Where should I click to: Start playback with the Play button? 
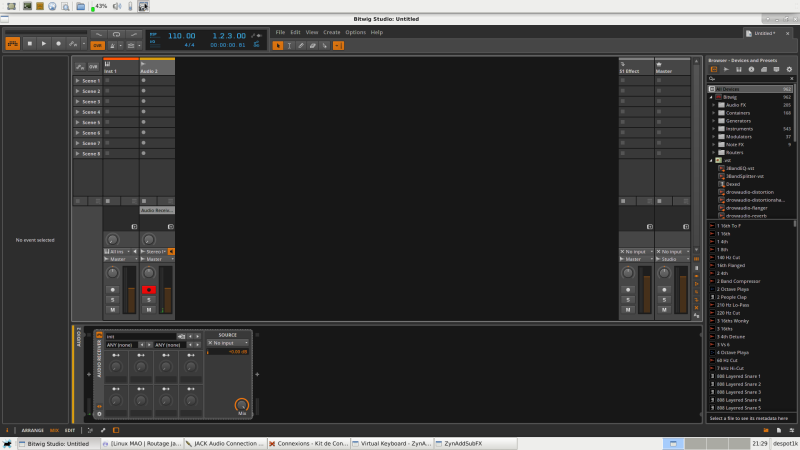point(44,44)
